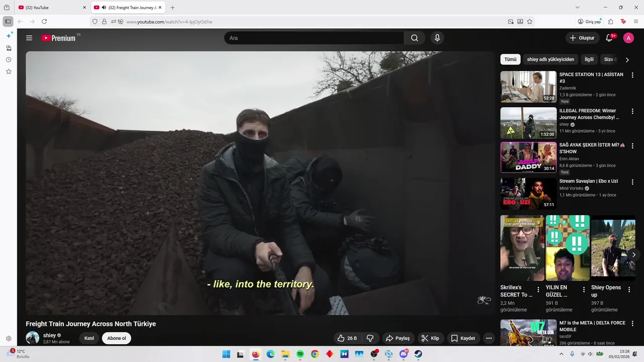Select shiey adlı yükleyiciden chip
The image size is (644, 362).
pyautogui.click(x=550, y=59)
